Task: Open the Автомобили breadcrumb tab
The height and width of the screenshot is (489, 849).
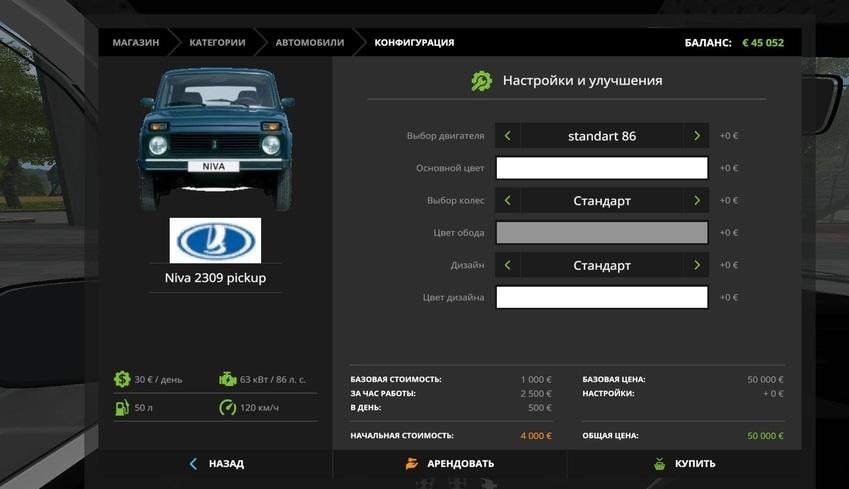Action: point(309,43)
